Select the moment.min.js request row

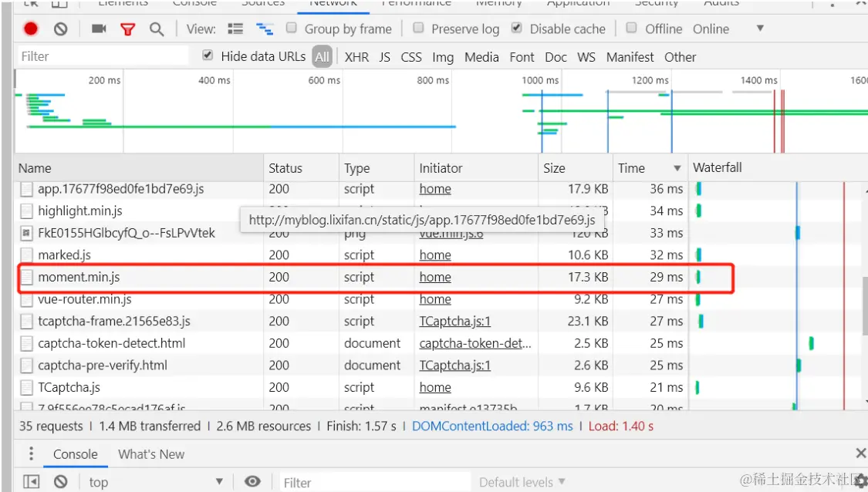376,278
